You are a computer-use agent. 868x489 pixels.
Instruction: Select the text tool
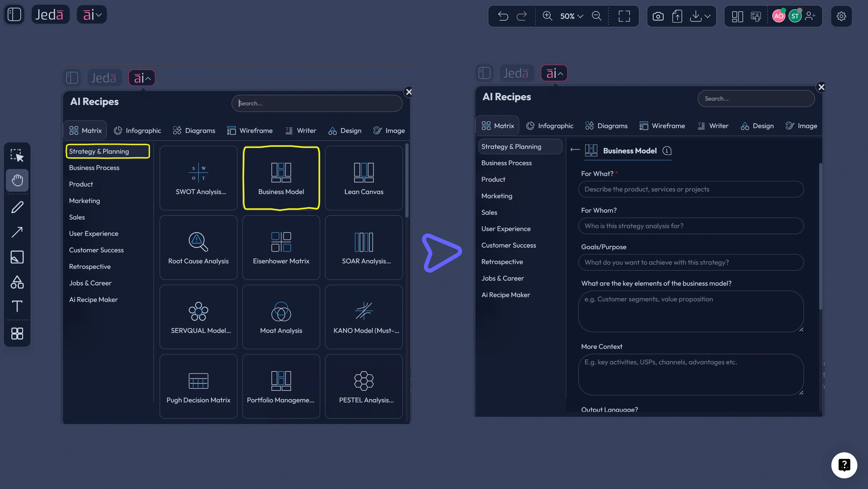(17, 306)
